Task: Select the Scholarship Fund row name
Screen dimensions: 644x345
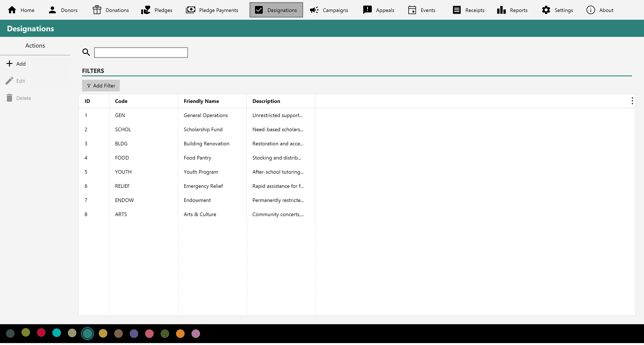Action: [x=203, y=130]
